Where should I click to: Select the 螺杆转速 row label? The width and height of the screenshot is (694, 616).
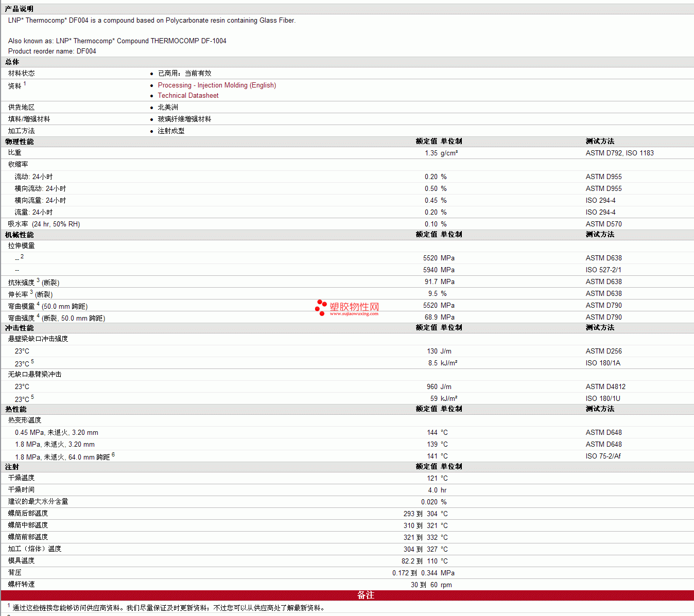pos(22,585)
